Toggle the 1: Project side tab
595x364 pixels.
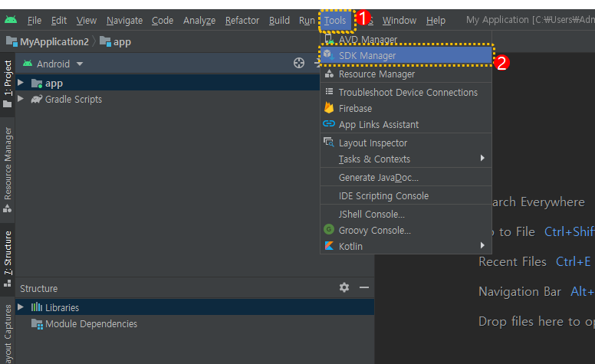tap(8, 84)
